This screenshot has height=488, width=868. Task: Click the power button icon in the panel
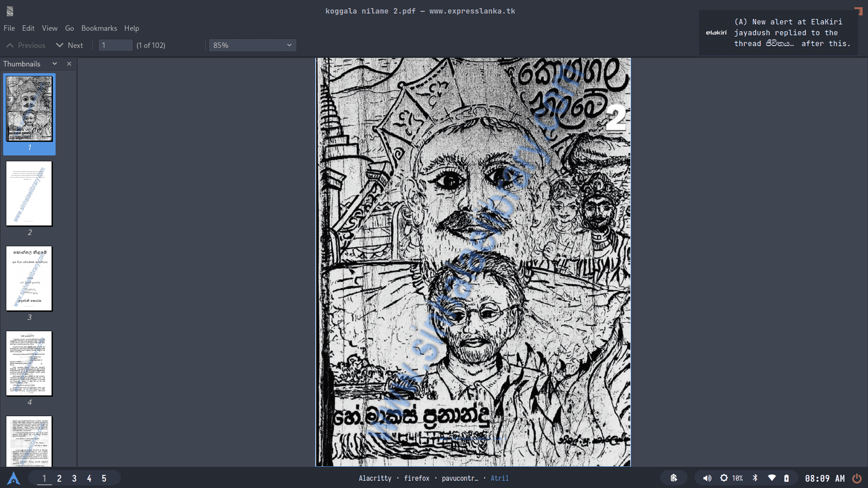(x=857, y=478)
